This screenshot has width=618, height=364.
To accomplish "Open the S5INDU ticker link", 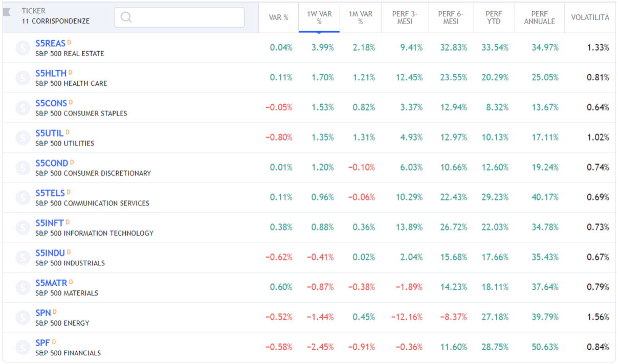I will [x=50, y=253].
